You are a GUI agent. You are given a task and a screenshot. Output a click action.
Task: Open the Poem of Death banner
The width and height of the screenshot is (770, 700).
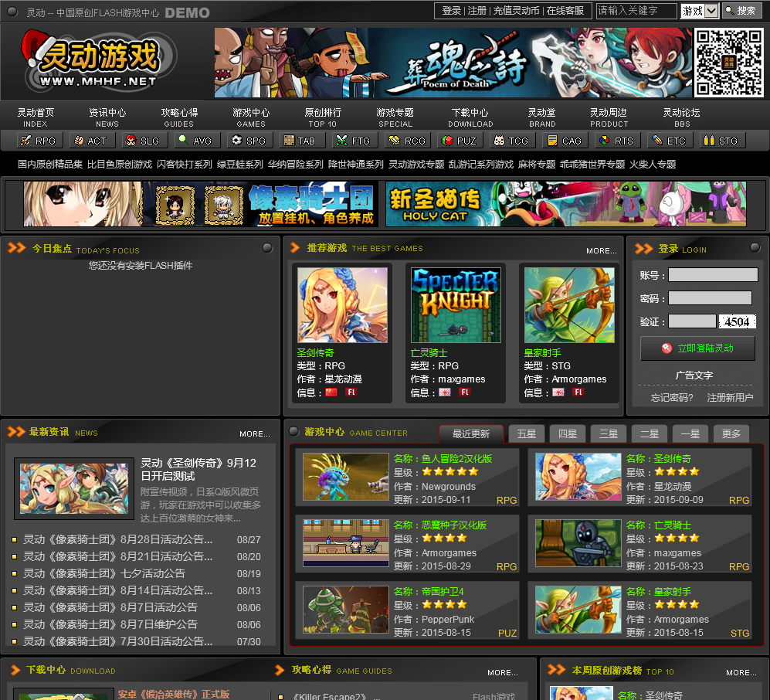[453, 63]
